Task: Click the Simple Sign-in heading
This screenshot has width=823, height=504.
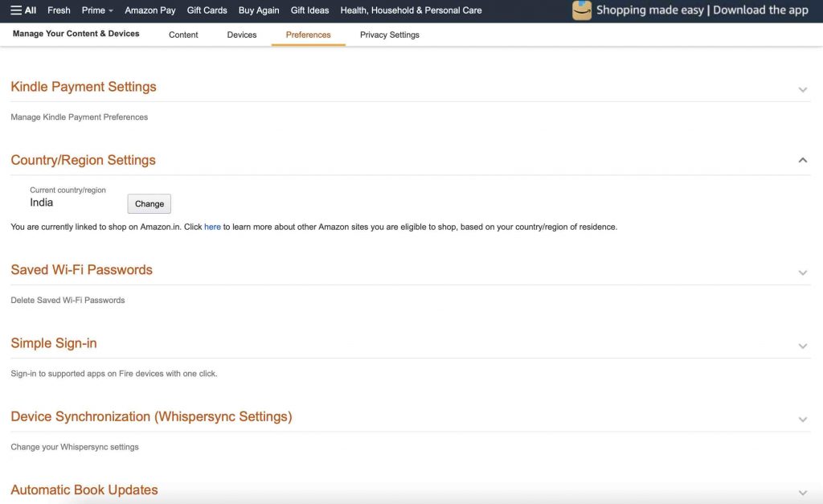Action: (54, 343)
